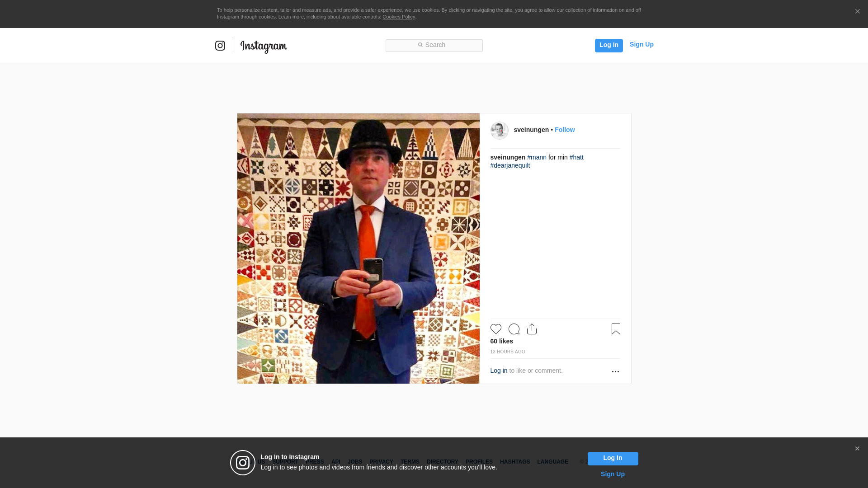
Task: Focus the Search input field
Action: coord(434,45)
